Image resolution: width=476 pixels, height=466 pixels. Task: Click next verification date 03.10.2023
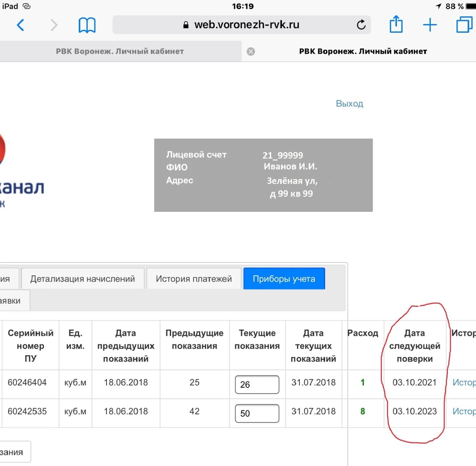click(x=414, y=411)
